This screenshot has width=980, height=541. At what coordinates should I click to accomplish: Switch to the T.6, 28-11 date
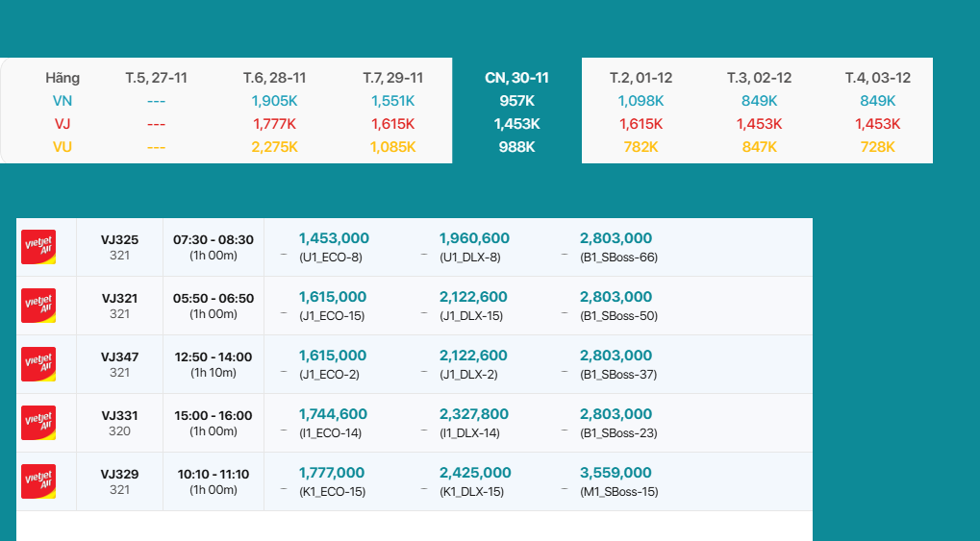coord(274,78)
